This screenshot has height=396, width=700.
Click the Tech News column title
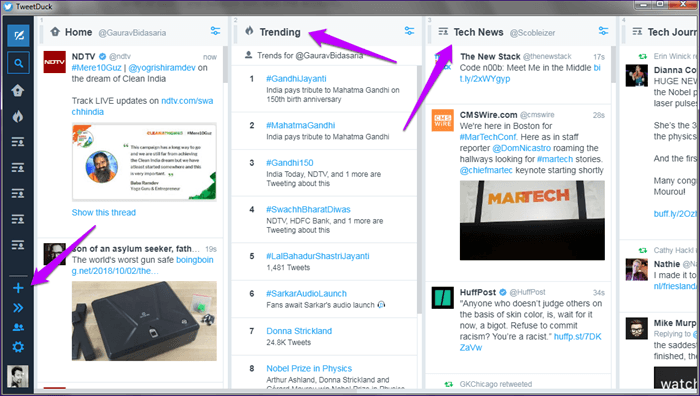click(479, 32)
